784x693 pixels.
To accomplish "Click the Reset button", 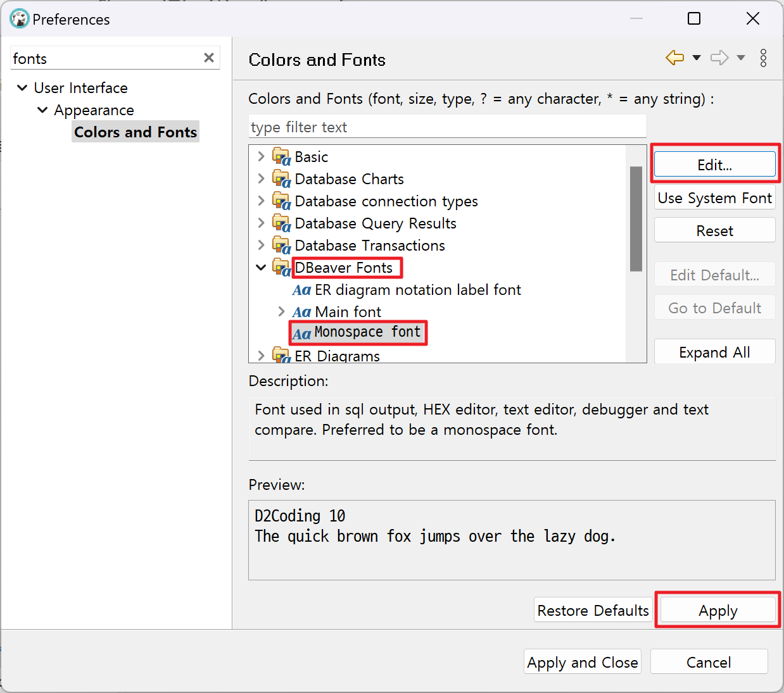I will tap(715, 230).
